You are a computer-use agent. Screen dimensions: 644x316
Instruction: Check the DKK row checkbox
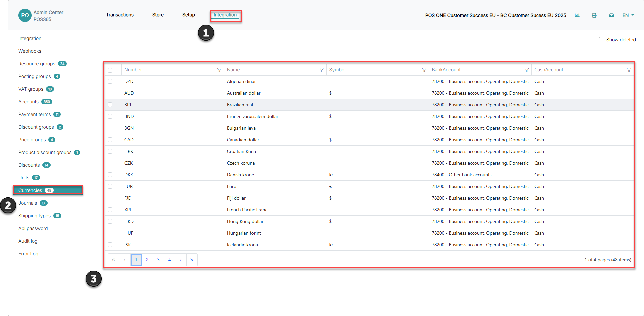click(x=110, y=175)
